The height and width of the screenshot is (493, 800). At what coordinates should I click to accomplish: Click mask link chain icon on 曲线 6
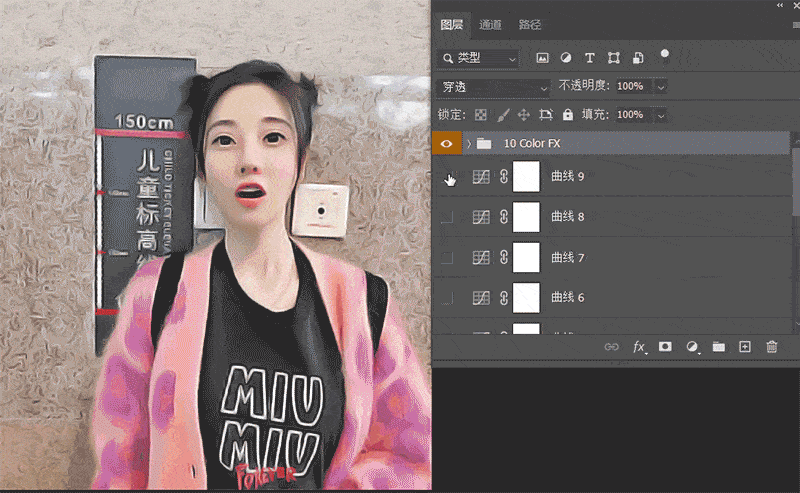pos(504,298)
